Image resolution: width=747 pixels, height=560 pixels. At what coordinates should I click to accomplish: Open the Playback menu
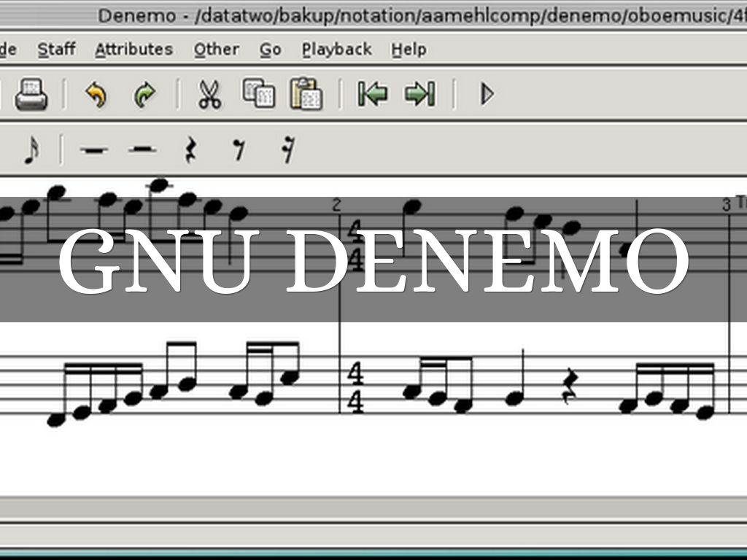336,50
